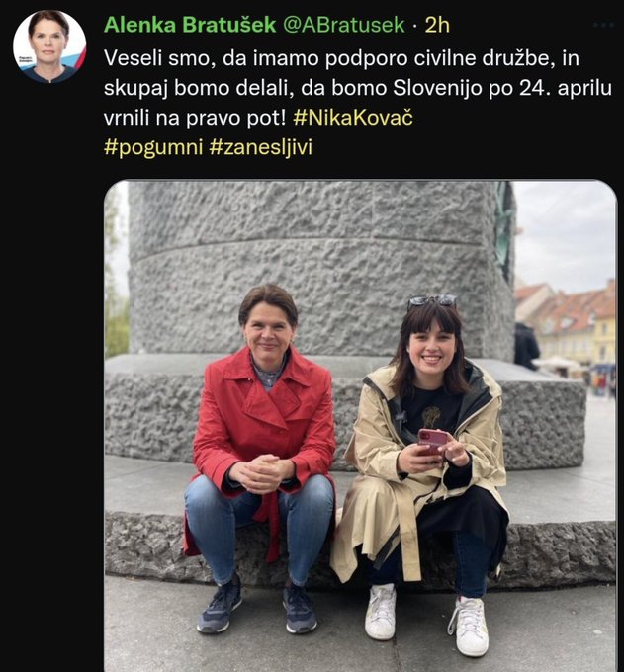Click the text line mentioning '24. aprilu'

click(358, 88)
